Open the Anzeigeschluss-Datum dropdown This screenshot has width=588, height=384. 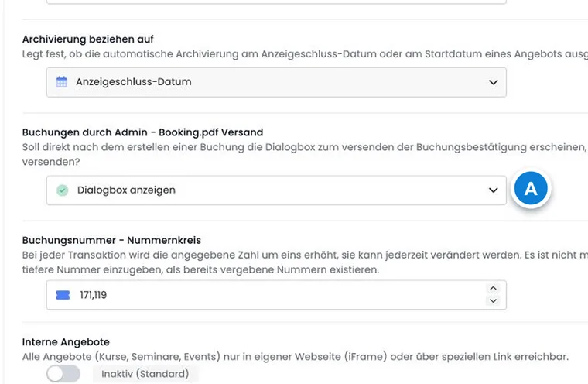276,82
